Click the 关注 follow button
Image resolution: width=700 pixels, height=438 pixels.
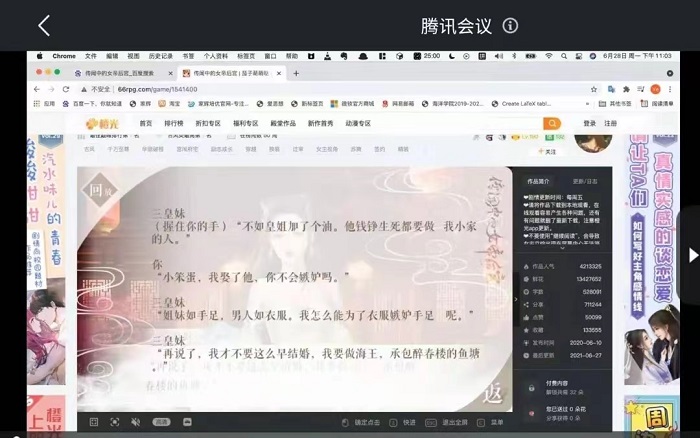[x=547, y=152]
